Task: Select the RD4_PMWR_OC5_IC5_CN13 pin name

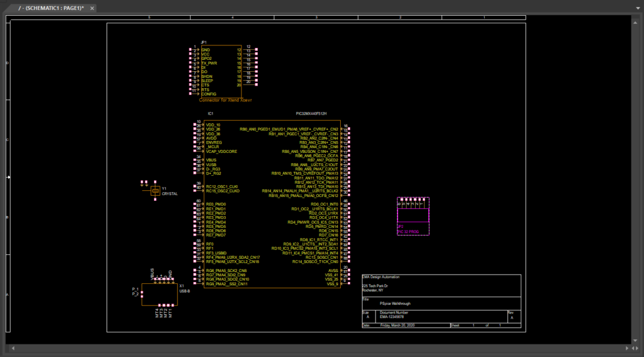Action: (313, 222)
